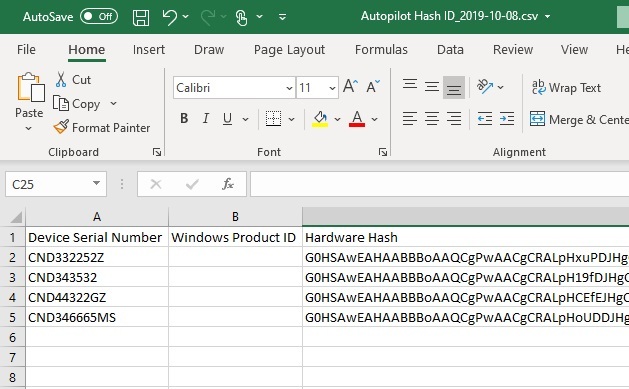This screenshot has height=389, width=629.
Task: Open font size 11 dropdown
Action: (332, 87)
